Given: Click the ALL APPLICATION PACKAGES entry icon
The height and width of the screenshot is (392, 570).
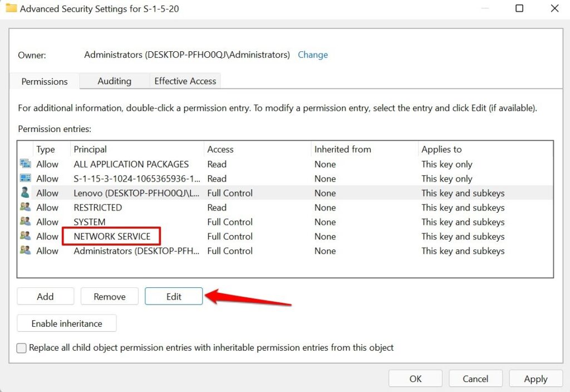Looking at the screenshot, I should point(25,164).
